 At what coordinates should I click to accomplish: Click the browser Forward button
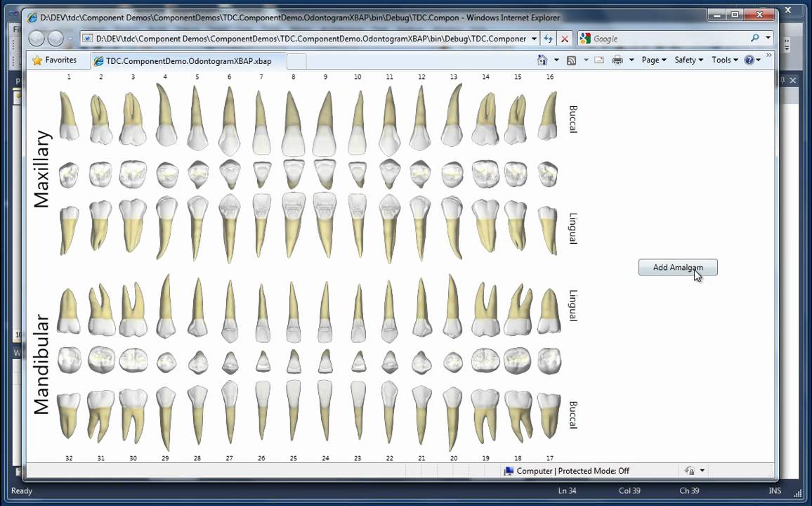click(x=55, y=39)
